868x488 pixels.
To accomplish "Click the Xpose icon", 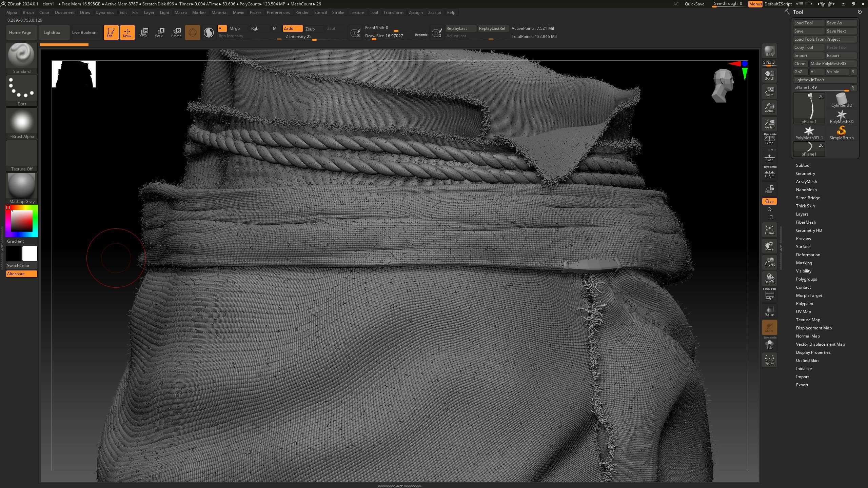I will pyautogui.click(x=769, y=360).
